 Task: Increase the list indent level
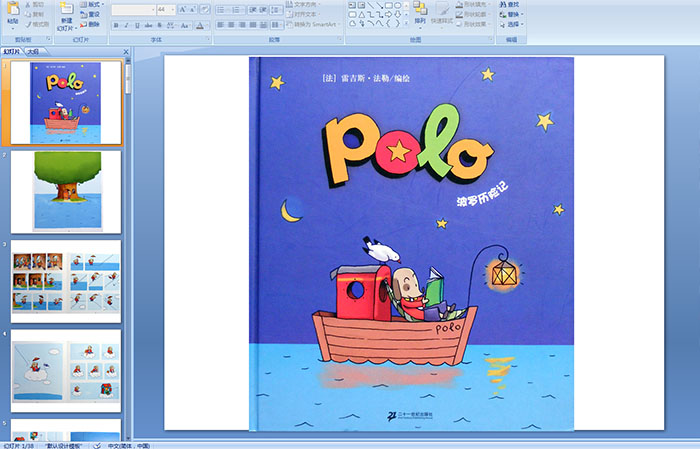pyautogui.click(x=263, y=9)
